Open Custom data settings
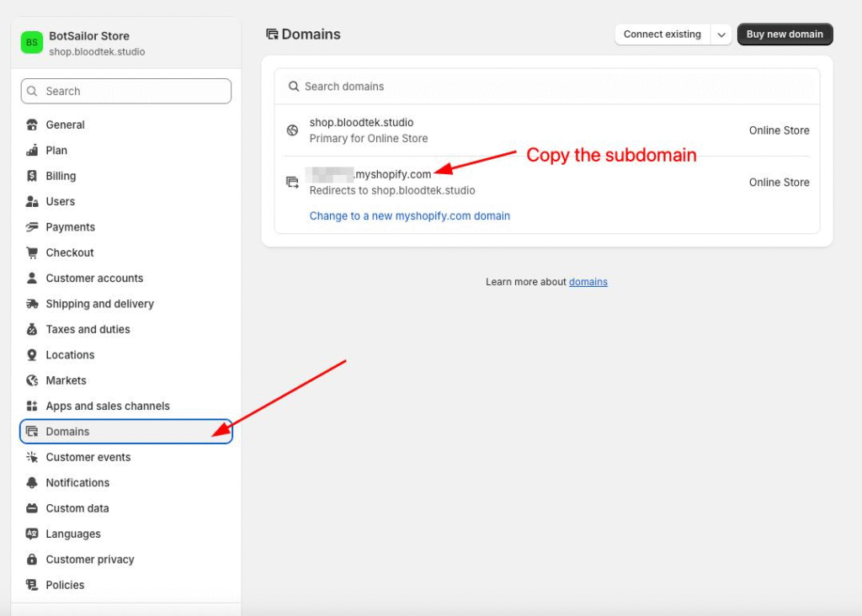Screen dimensions: 862x616 126,507
